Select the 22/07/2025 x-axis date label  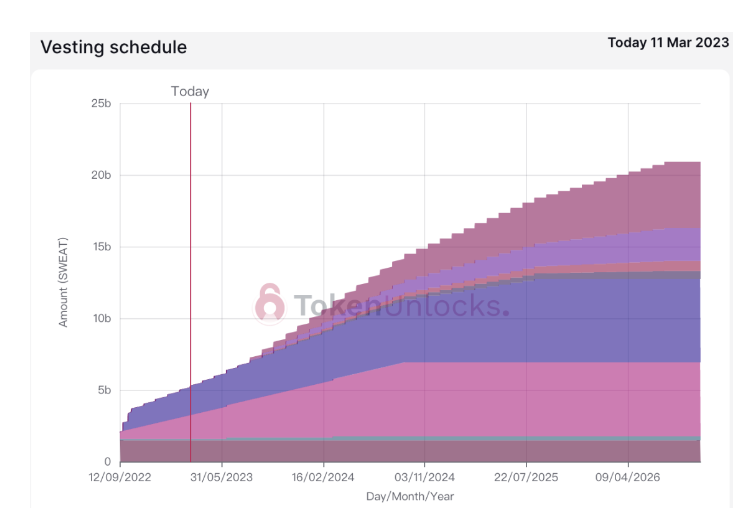[x=526, y=477]
